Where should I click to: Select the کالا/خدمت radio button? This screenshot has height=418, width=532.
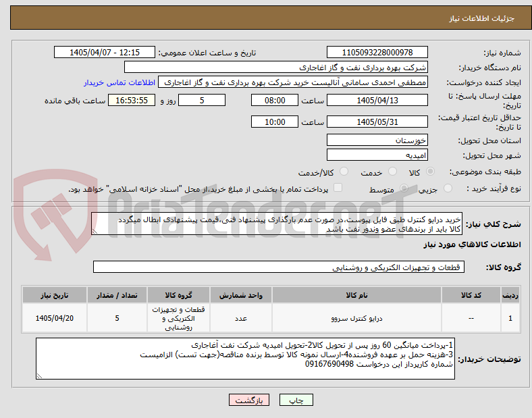pos(344,172)
